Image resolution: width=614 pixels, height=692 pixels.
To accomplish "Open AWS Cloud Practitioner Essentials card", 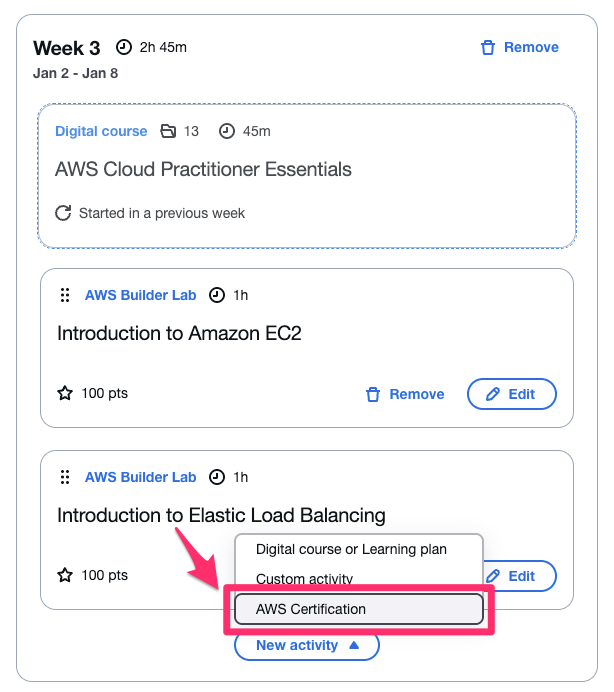I will click(204, 169).
